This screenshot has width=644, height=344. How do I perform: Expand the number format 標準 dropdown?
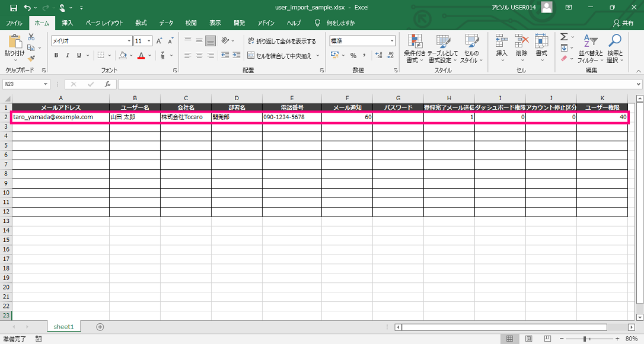click(x=392, y=41)
